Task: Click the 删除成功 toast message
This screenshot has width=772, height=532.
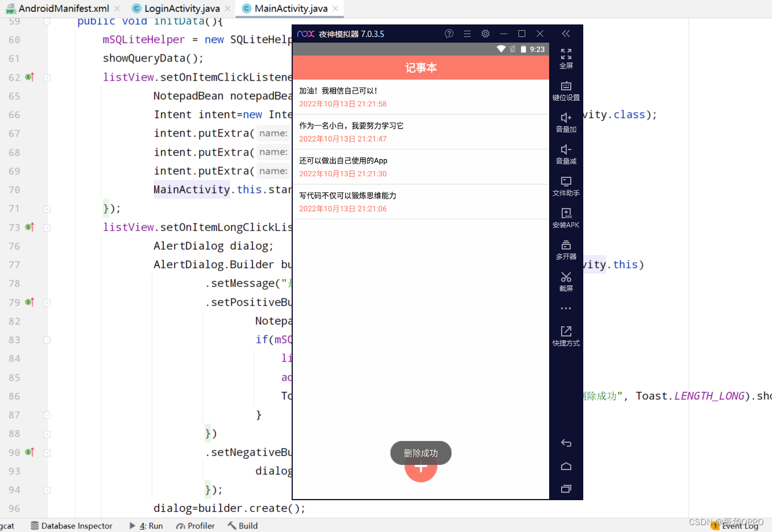Action: 421,453
